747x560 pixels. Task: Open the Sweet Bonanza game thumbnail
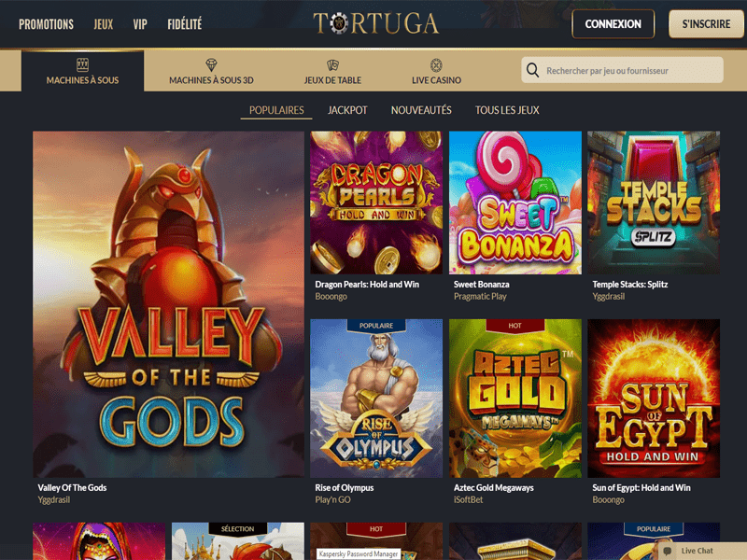click(x=515, y=203)
